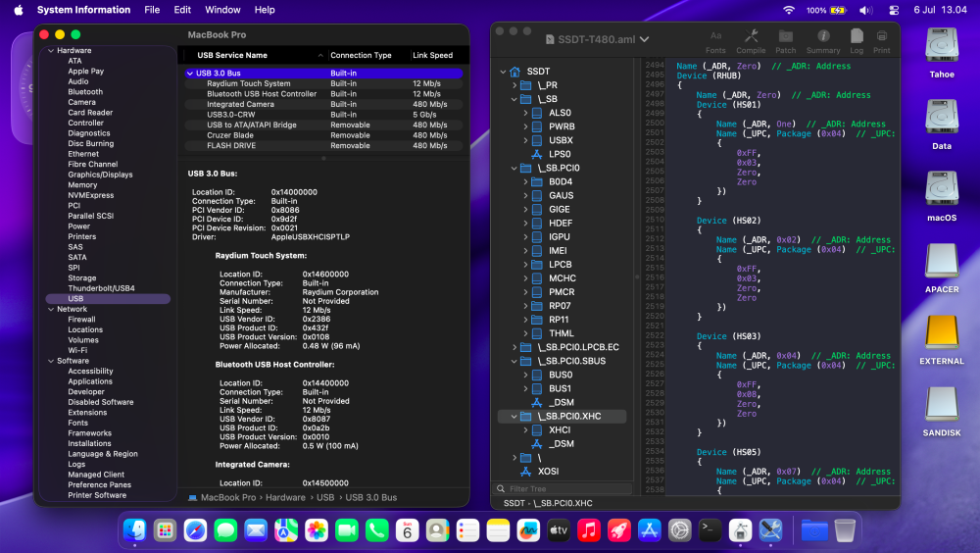Image resolution: width=980 pixels, height=553 pixels.
Task: Open the Data disk on desktop
Action: click(x=941, y=126)
